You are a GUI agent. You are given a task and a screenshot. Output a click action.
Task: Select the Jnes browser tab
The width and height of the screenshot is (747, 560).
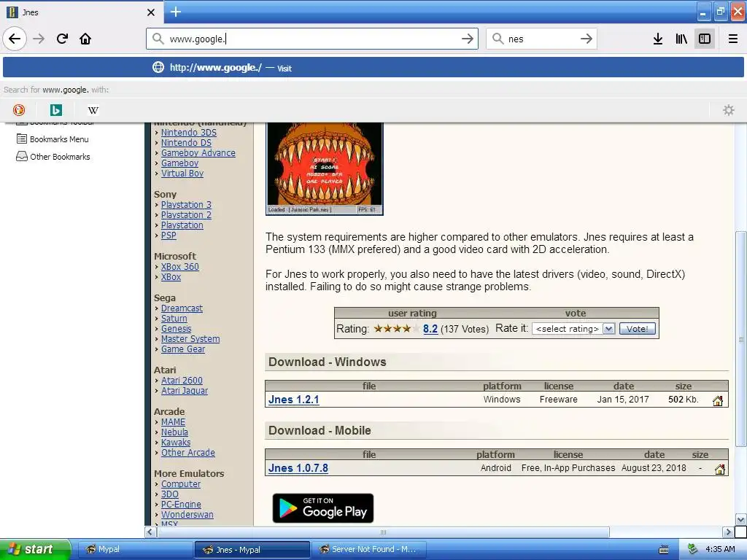[x=82, y=12]
